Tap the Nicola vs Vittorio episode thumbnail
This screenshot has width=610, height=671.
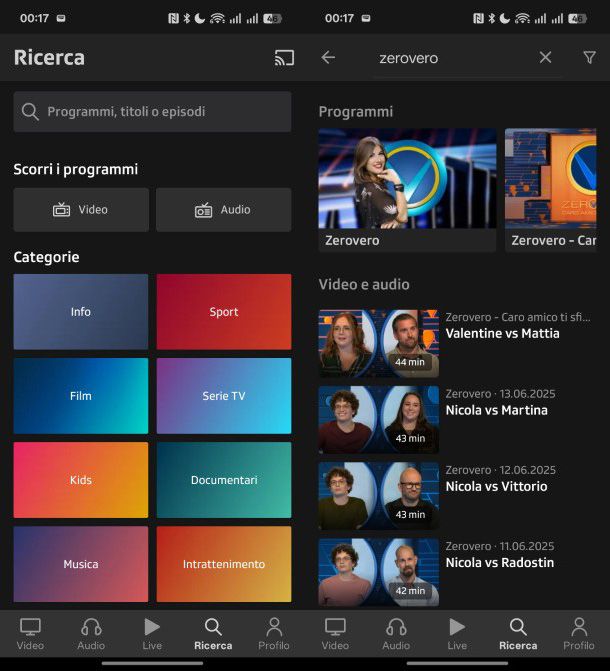tap(379, 496)
